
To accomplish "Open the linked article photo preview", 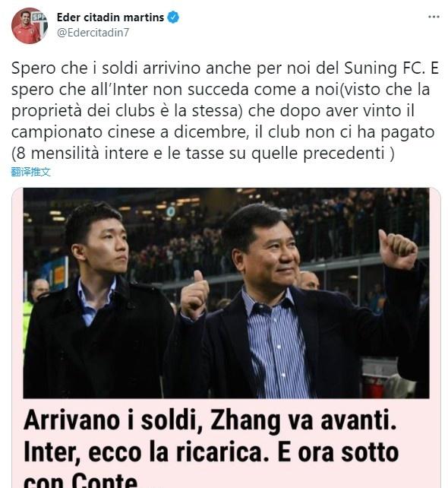I will 226,293.
